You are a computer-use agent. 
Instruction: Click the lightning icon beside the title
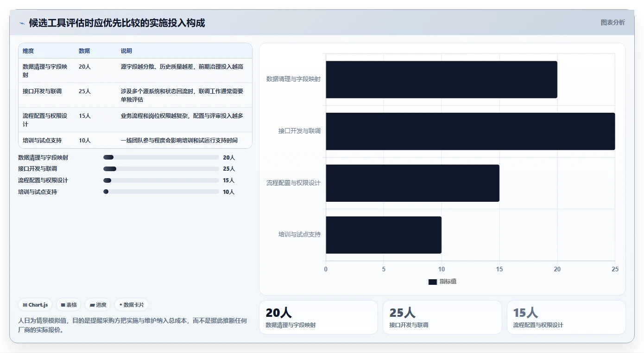[x=22, y=23]
